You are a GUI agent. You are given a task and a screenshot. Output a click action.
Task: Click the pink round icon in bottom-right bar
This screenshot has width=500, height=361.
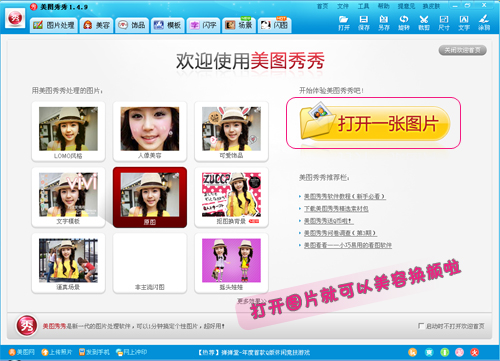[460, 352]
